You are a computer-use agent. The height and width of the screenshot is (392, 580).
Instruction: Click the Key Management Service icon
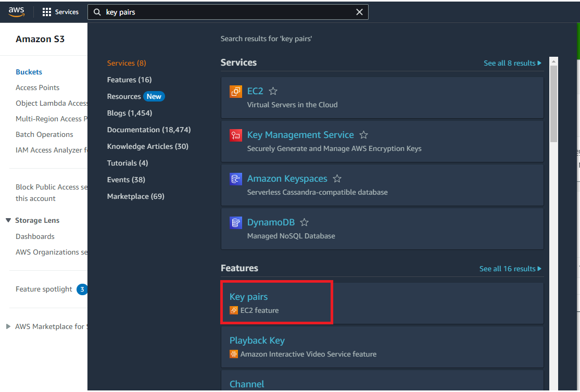tap(236, 135)
